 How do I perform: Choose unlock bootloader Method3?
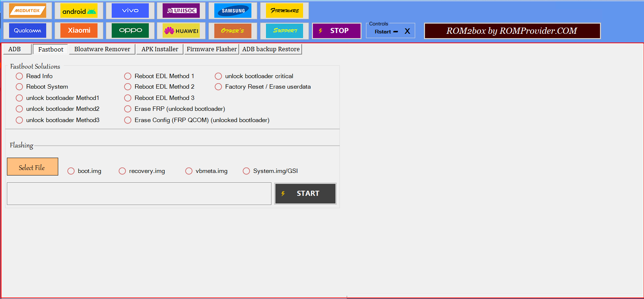point(57,120)
